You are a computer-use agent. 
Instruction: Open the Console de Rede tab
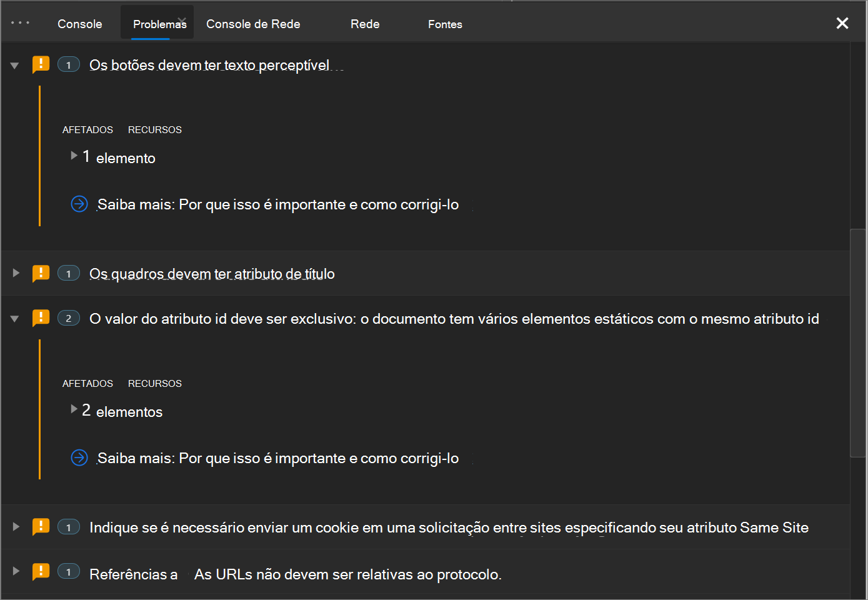click(x=253, y=24)
